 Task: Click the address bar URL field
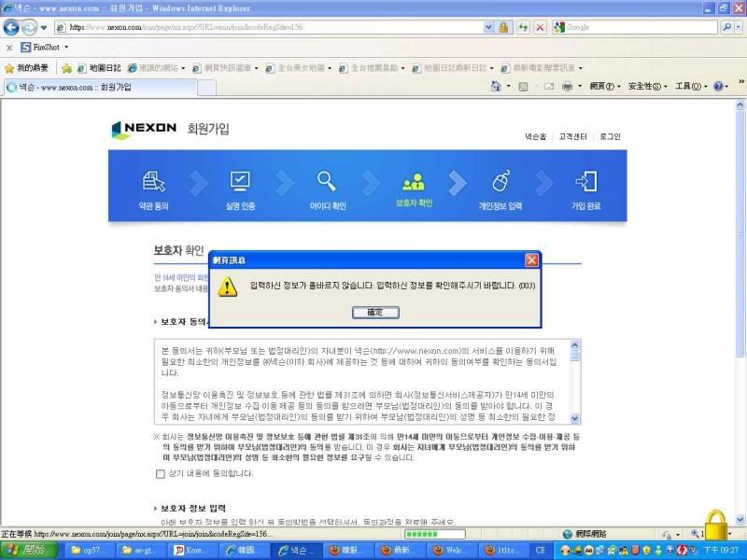pyautogui.click(x=269, y=27)
